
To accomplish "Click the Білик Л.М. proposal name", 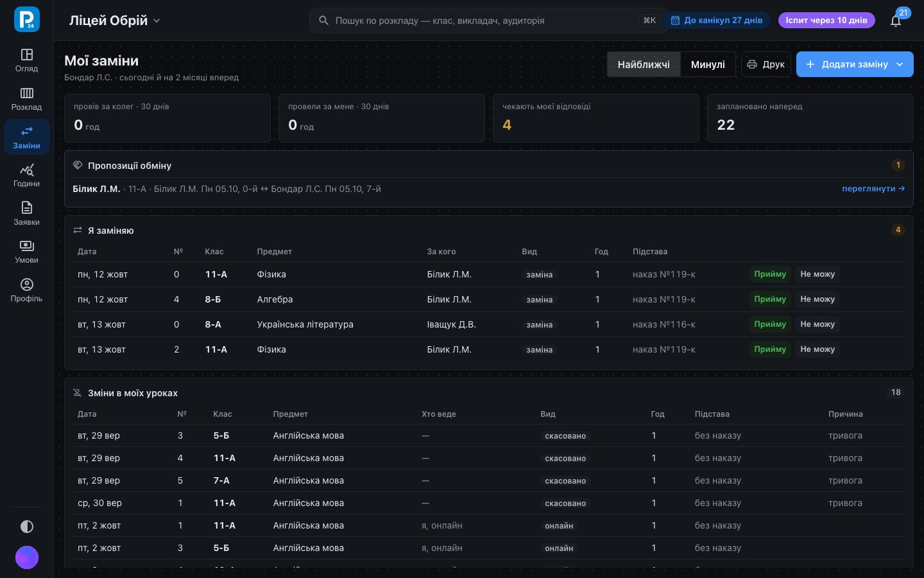I will [96, 189].
